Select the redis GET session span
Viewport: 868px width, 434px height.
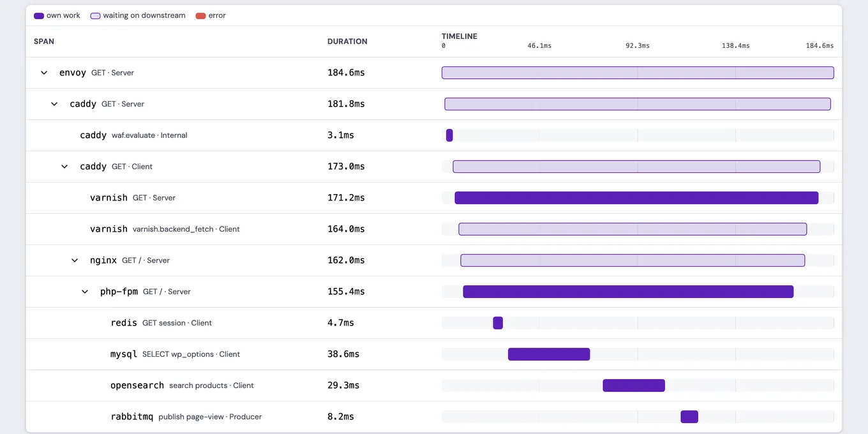coord(161,323)
